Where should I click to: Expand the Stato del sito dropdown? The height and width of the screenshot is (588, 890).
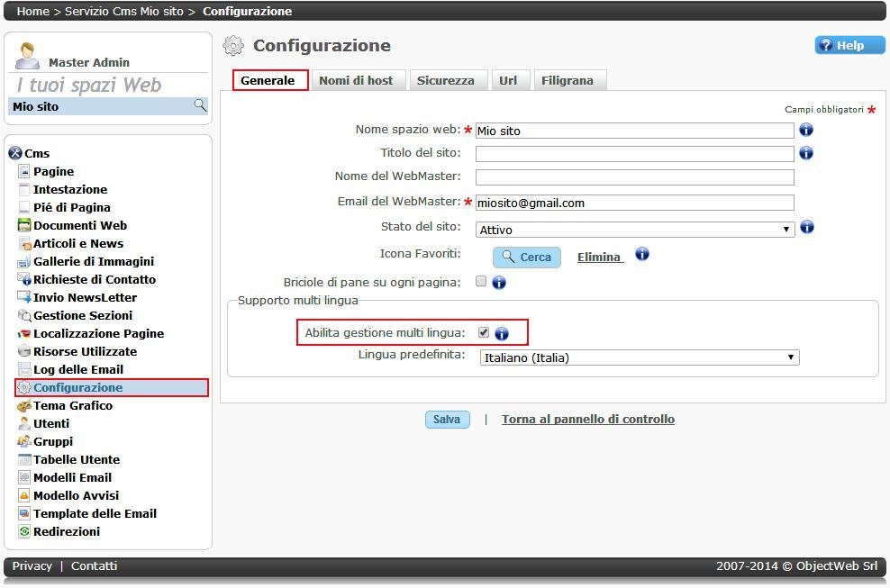635,230
